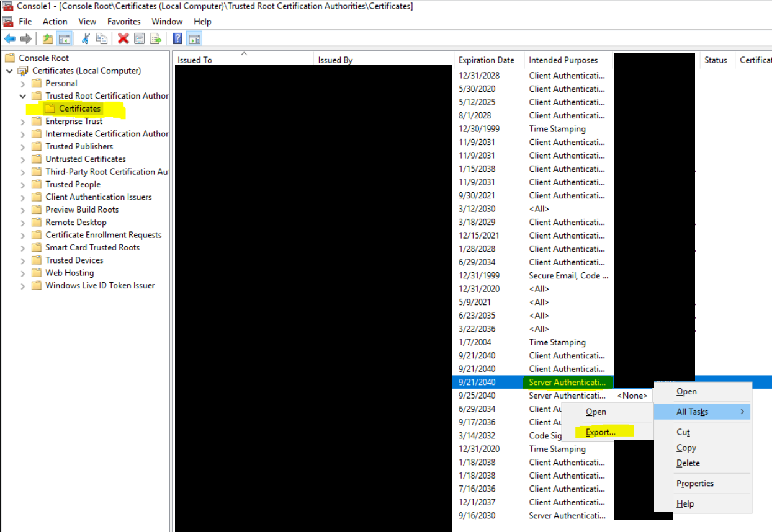Screen dimensions: 772x532
Task: Expand the Personal folder node
Action: [x=23, y=84]
